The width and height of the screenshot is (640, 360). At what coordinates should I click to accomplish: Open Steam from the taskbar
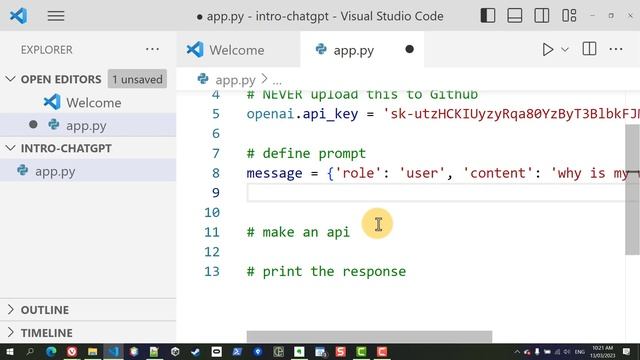pyautogui.click(x=196, y=351)
